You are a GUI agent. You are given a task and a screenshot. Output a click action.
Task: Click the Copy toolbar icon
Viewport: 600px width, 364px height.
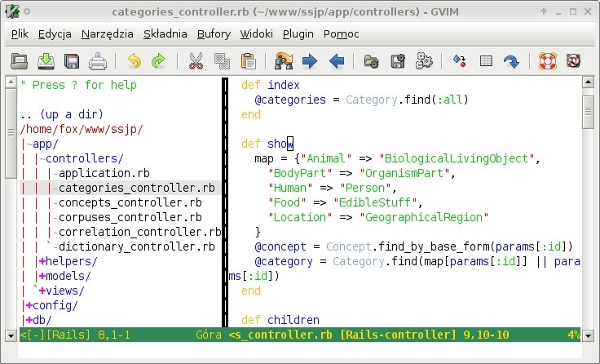tap(222, 61)
